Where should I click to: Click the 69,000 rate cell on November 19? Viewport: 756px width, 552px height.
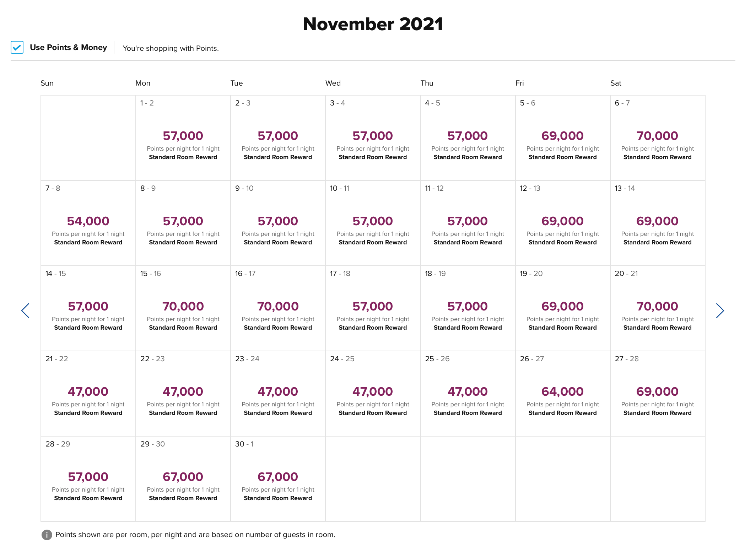[x=562, y=306]
